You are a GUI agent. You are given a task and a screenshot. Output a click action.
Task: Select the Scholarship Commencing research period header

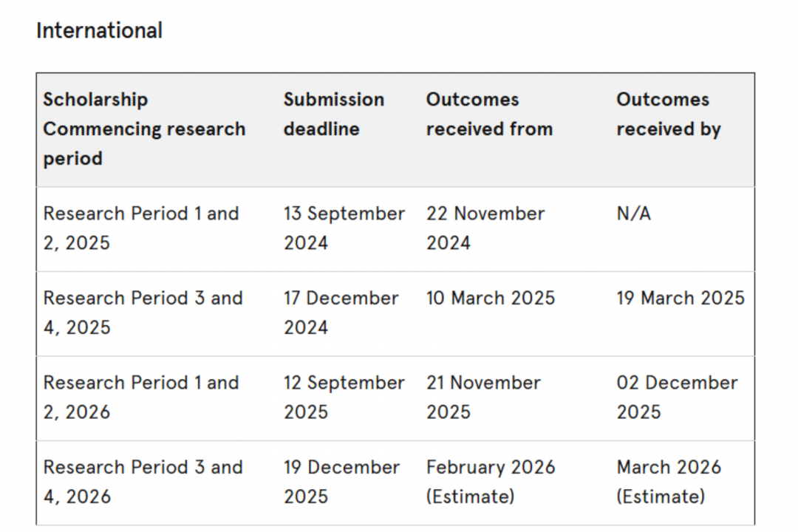[x=145, y=129]
